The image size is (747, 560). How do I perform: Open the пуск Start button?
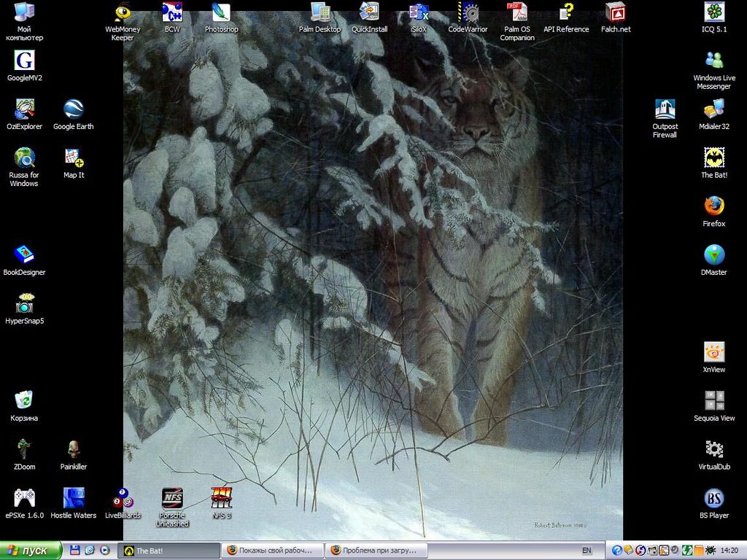(x=30, y=551)
